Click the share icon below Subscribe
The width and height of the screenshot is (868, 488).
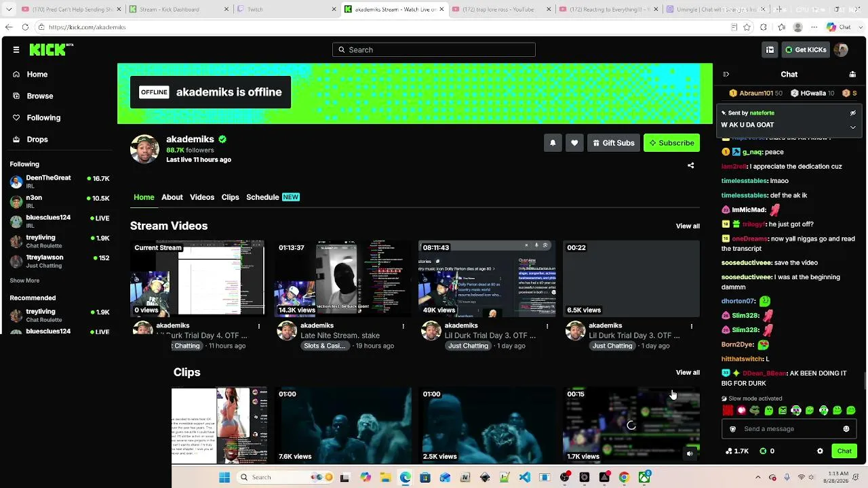coord(690,165)
